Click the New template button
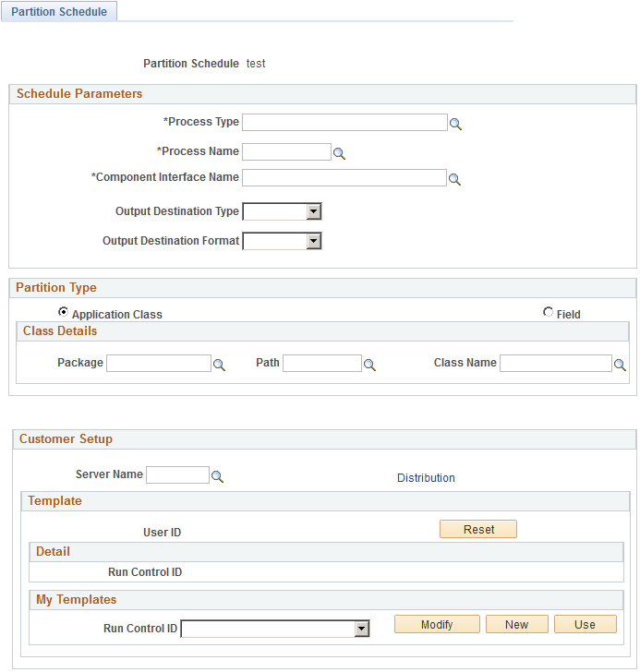The height and width of the screenshot is (672, 640). pos(517,624)
